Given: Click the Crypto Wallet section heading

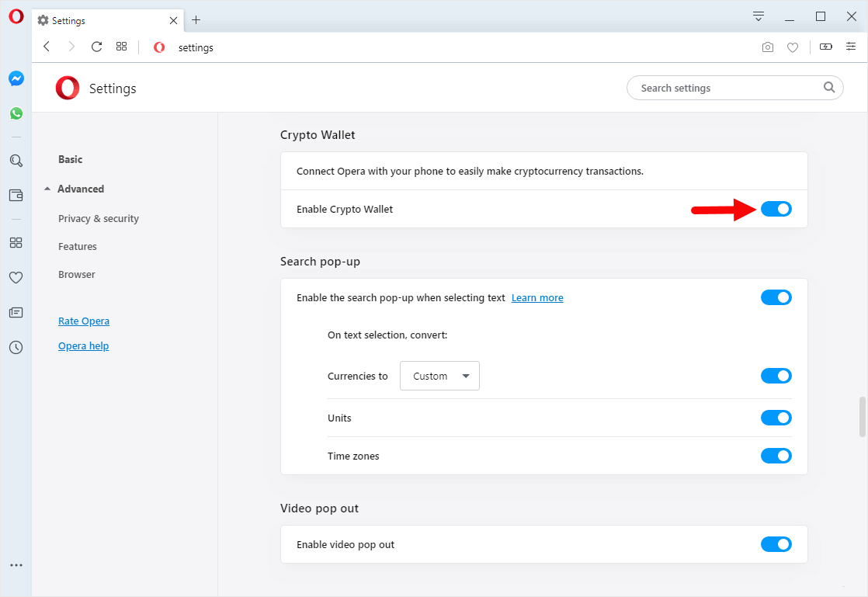Looking at the screenshot, I should pyautogui.click(x=318, y=135).
